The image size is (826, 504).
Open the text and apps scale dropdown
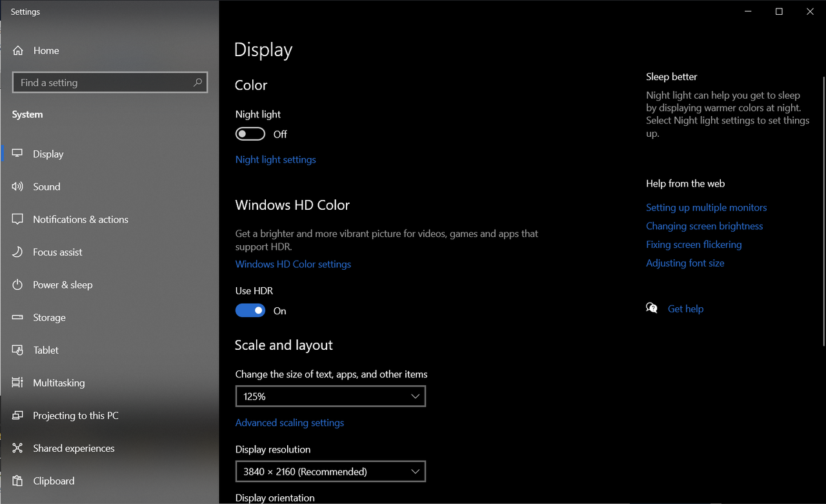[330, 396]
